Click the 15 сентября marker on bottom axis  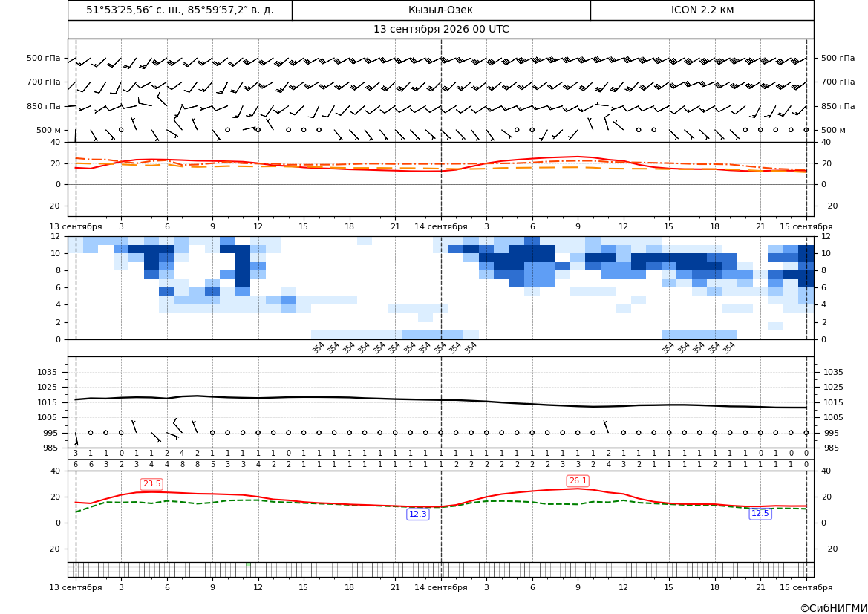coord(806,587)
